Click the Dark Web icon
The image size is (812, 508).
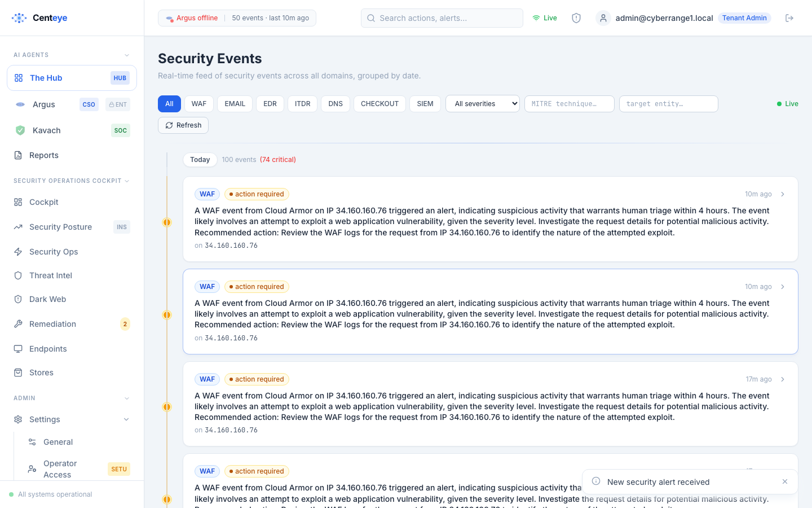tap(18, 299)
